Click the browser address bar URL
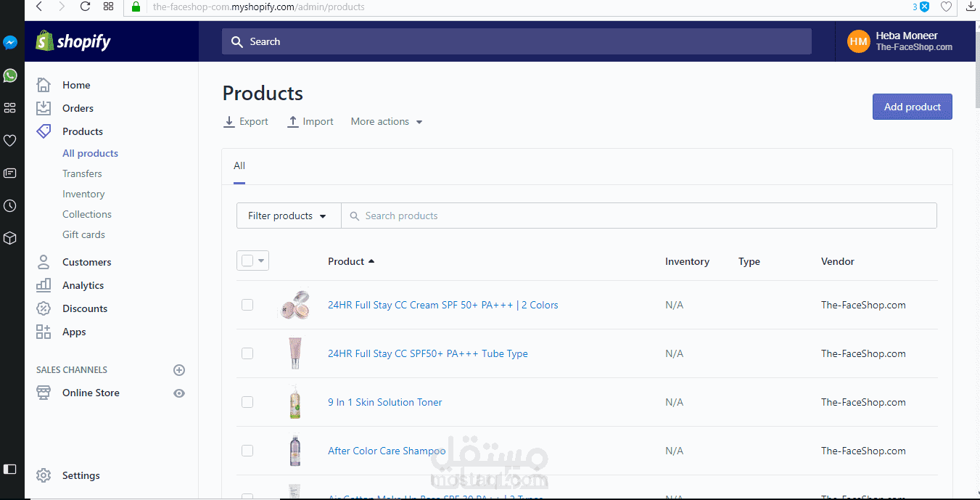Screen dimensions: 980x500 point(259,7)
